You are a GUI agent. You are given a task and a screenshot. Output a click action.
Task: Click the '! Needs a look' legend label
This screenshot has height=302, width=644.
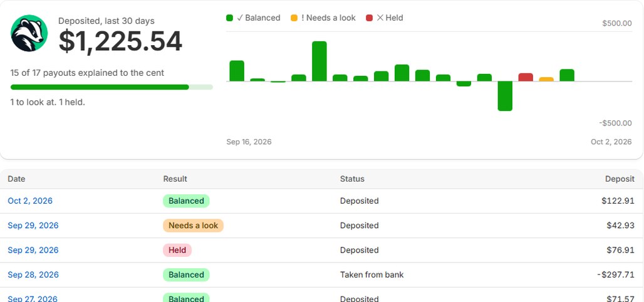(x=328, y=18)
